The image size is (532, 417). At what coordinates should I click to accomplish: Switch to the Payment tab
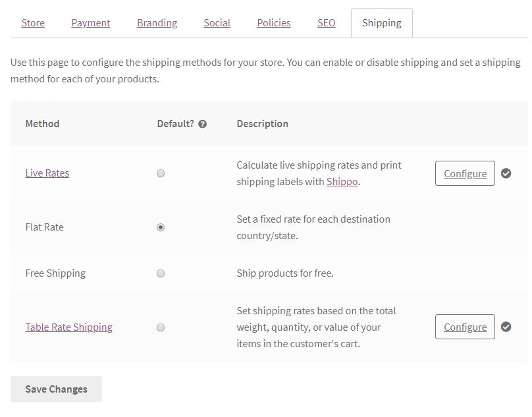pyautogui.click(x=91, y=23)
